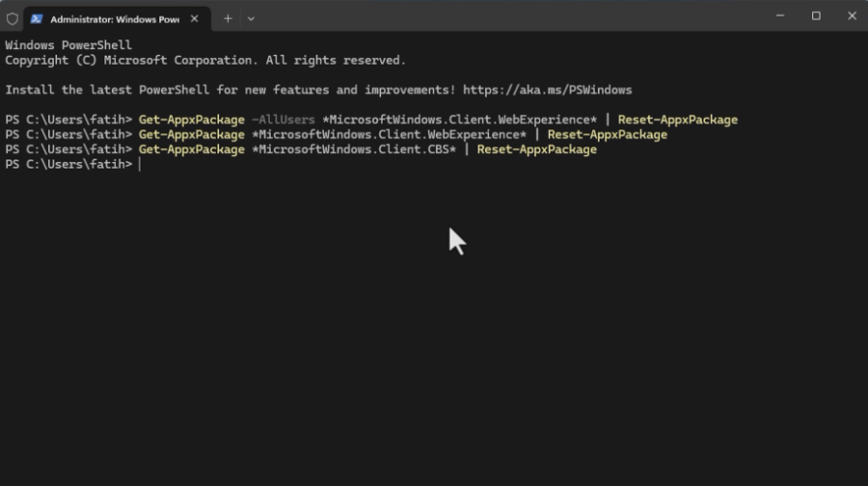Click the 'Windows PowerShell' header line

68,44
